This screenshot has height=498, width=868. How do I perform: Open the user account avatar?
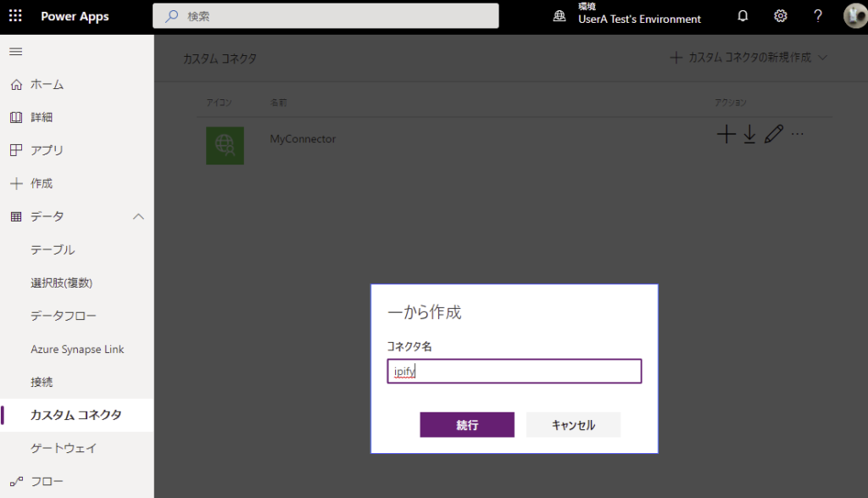pos(855,16)
